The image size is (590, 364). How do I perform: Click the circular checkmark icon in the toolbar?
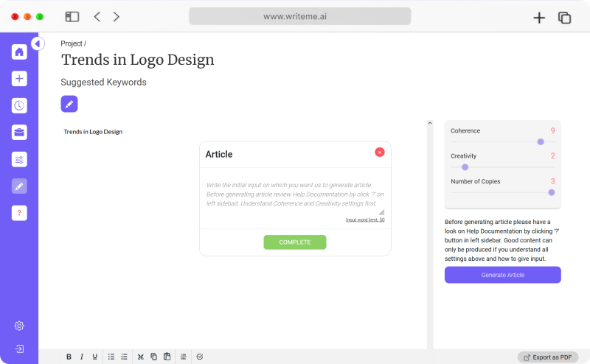click(200, 357)
